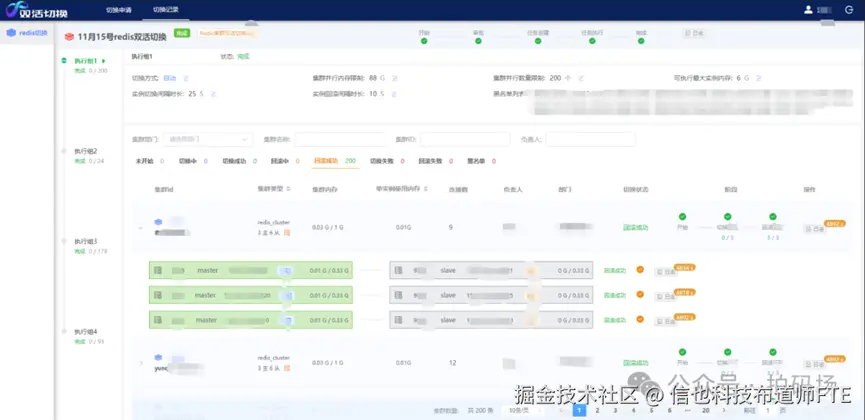Click the next page arrow
865x420 pixels.
tap(724, 411)
